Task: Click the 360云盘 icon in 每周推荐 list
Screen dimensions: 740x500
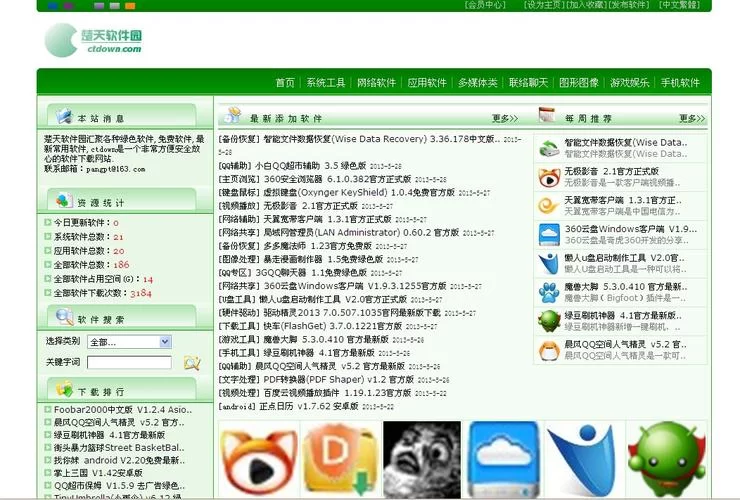Action: [x=549, y=235]
